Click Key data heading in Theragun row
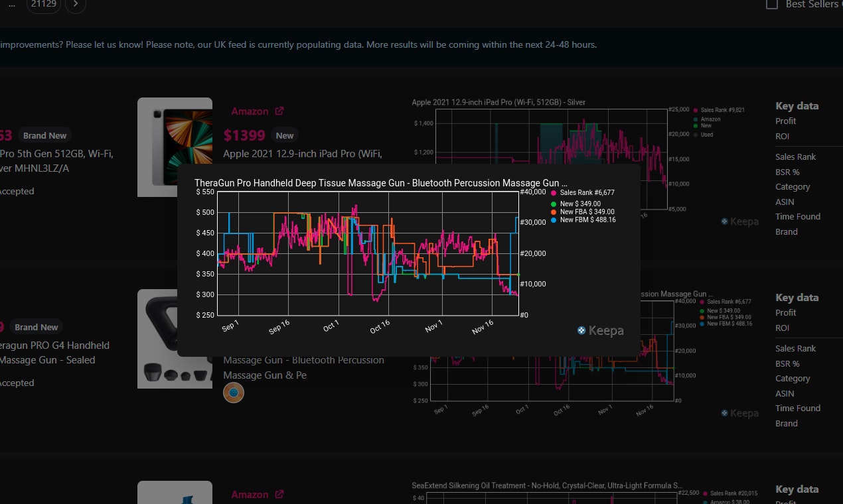This screenshot has height=504, width=843. tap(797, 297)
